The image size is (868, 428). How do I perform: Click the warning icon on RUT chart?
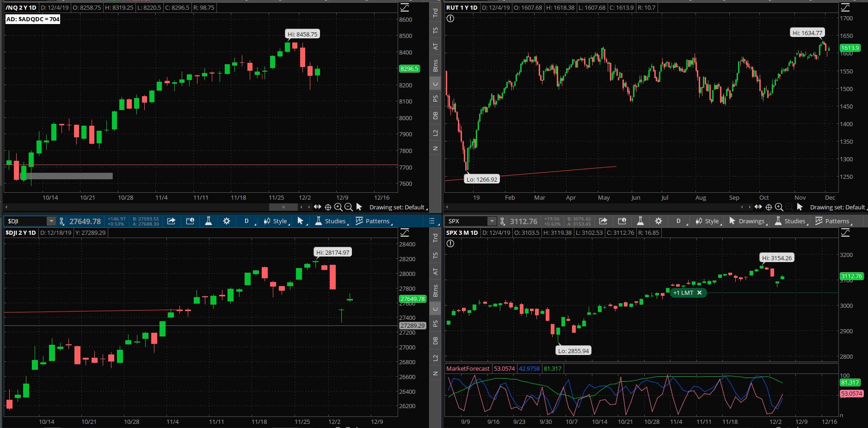[x=450, y=18]
